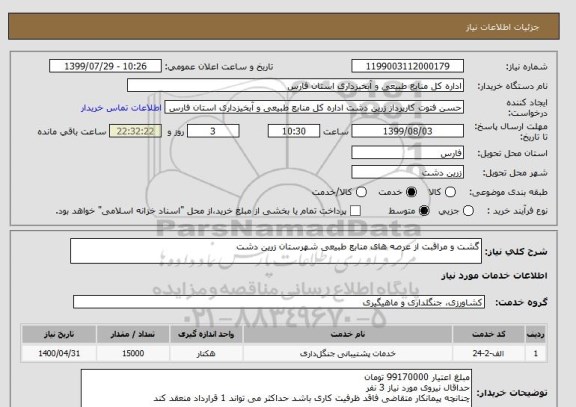Click the واحد اندازه گیری column header
Image resolution: width=576 pixels, height=407 pixels.
point(206,334)
